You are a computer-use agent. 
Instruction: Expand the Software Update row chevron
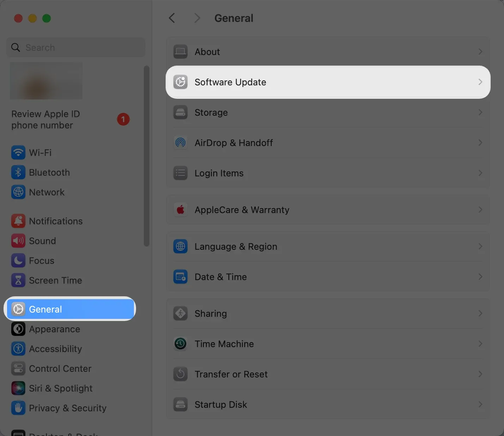480,82
